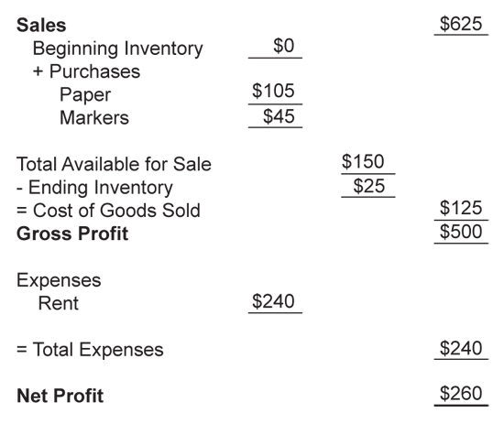The image size is (504, 424).
Task: Select the Gross Profit heading
Action: tap(72, 234)
